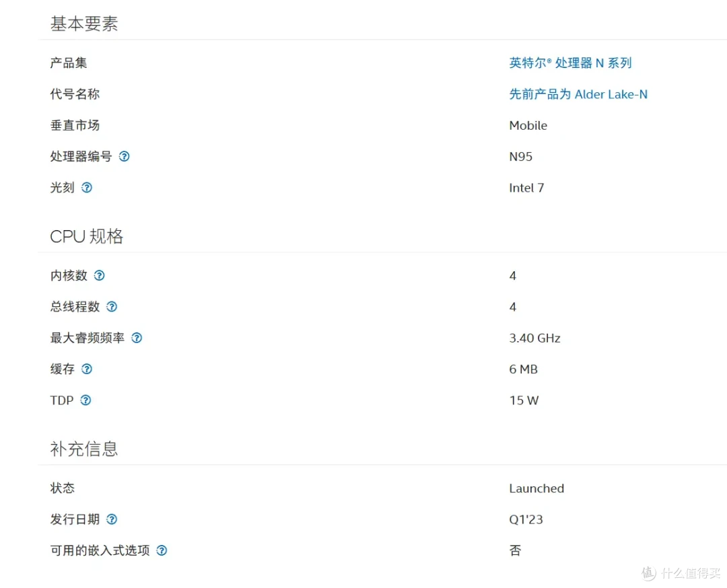This screenshot has height=588, width=727.
Task: Open the 英特尔 处理器 N 系列 link
Action: (570, 63)
